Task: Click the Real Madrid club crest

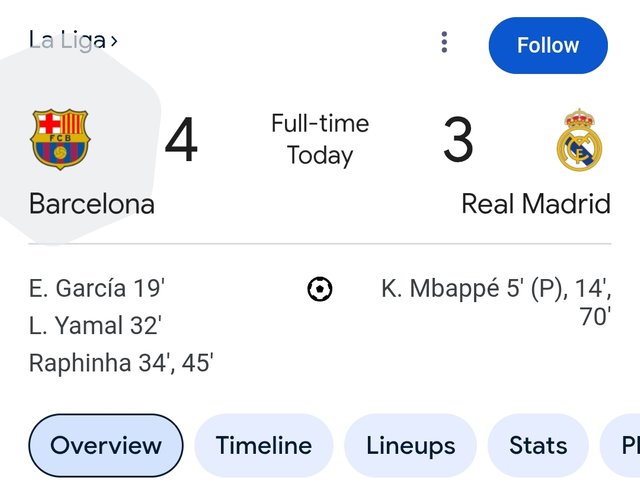Action: [x=580, y=140]
